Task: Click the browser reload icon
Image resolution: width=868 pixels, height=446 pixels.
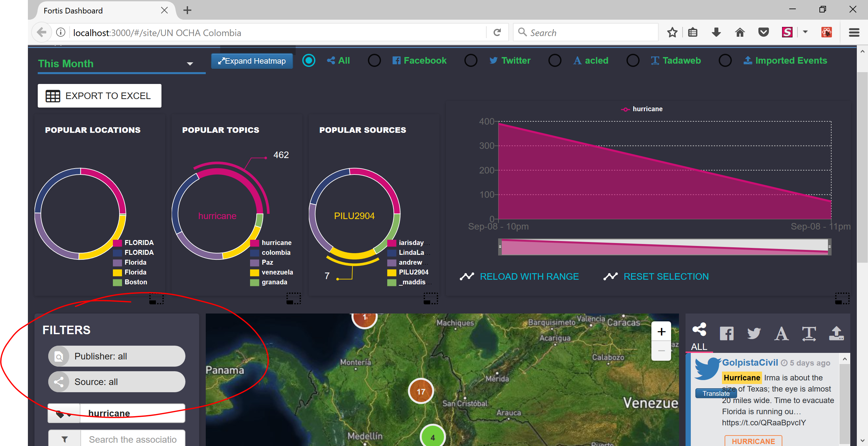Action: [x=497, y=33]
